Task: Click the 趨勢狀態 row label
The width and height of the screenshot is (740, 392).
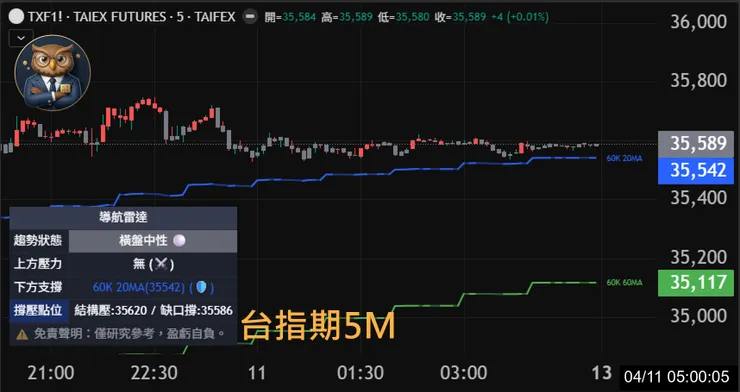Action: point(38,241)
